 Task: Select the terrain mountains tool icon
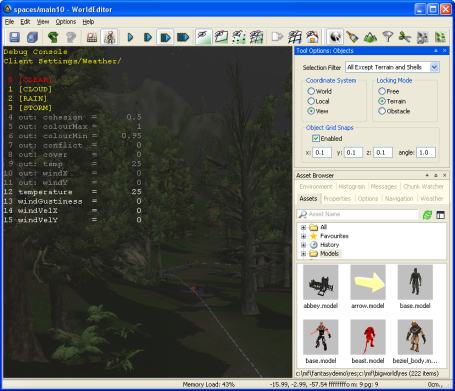(x=370, y=37)
